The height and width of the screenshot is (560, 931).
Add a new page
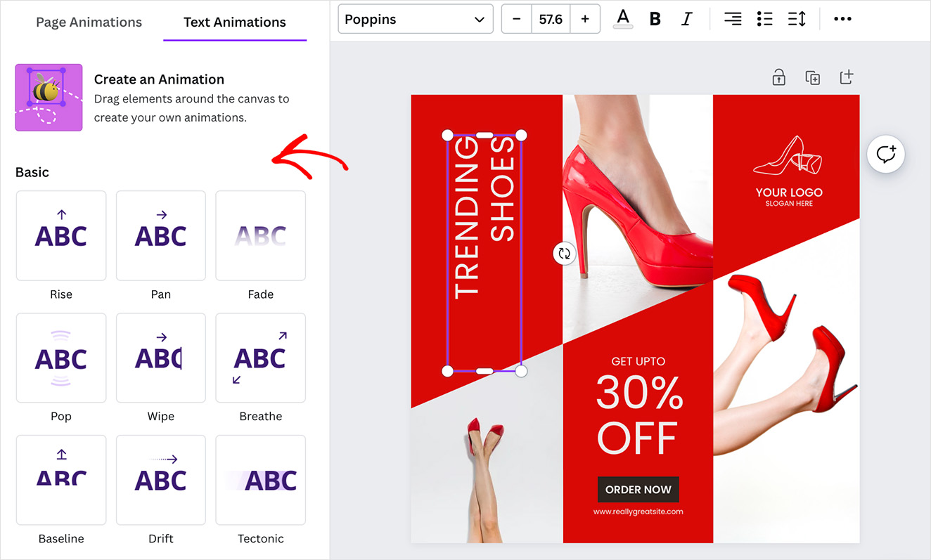(846, 77)
